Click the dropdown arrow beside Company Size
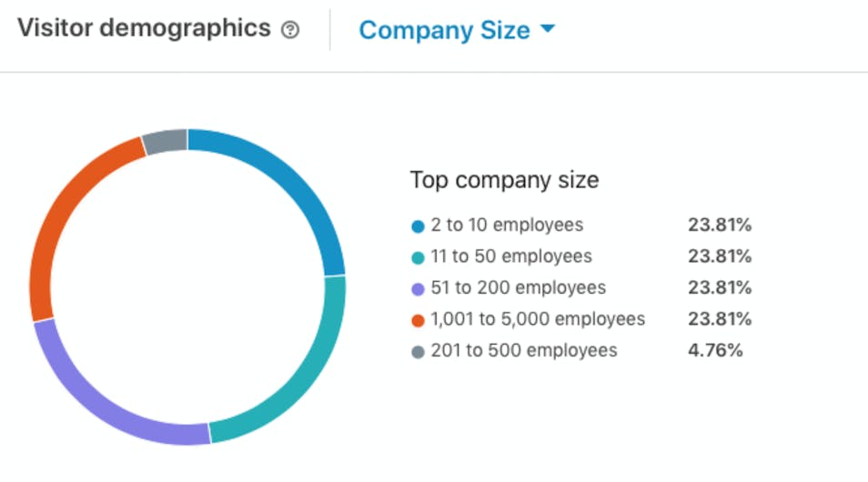This screenshot has height=482, width=868. (x=547, y=29)
